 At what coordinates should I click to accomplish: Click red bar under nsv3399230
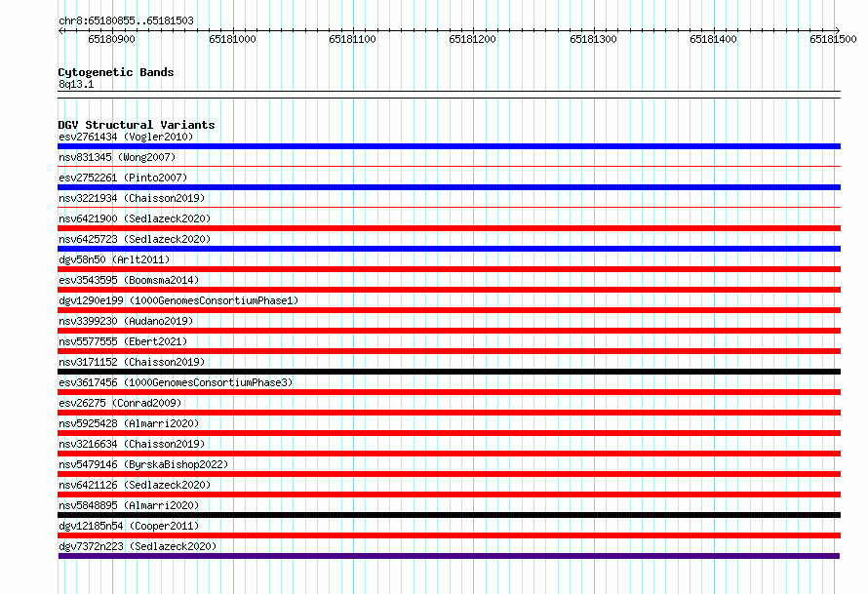coord(449,331)
